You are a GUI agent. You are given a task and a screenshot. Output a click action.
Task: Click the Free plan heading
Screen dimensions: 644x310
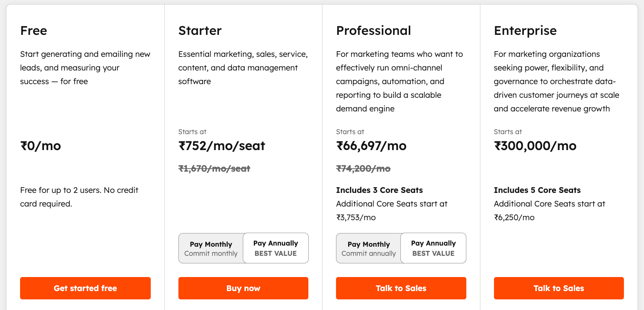33,31
